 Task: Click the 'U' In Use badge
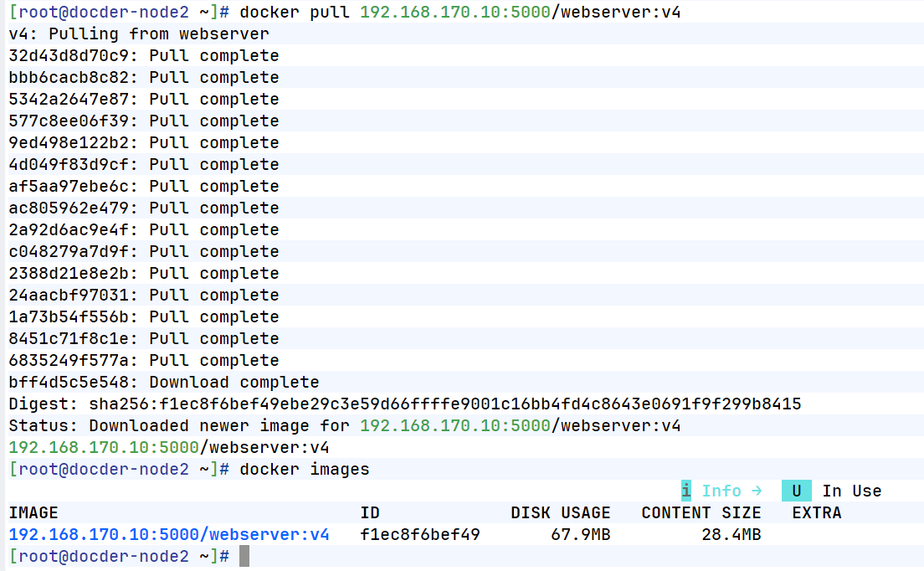click(x=796, y=491)
